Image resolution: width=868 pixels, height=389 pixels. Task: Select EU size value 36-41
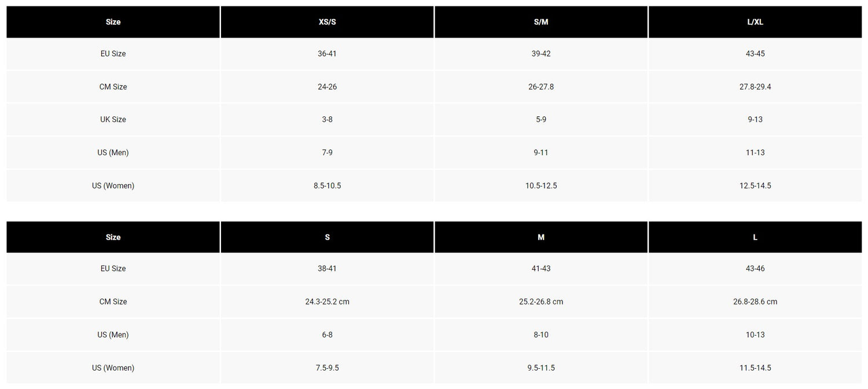[x=327, y=54]
